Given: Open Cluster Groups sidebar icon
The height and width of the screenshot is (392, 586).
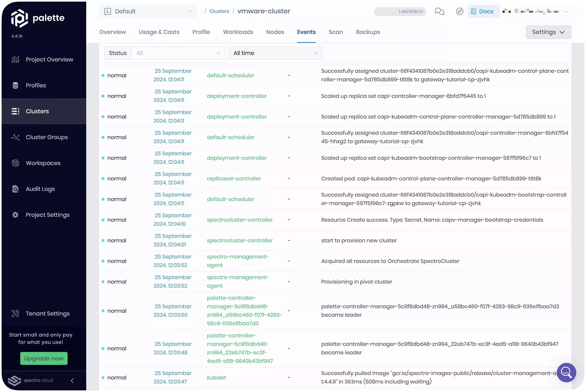Looking at the screenshot, I should tap(16, 137).
